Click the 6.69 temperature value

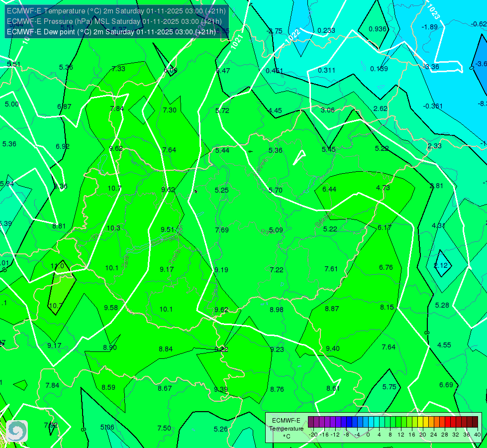446,385
